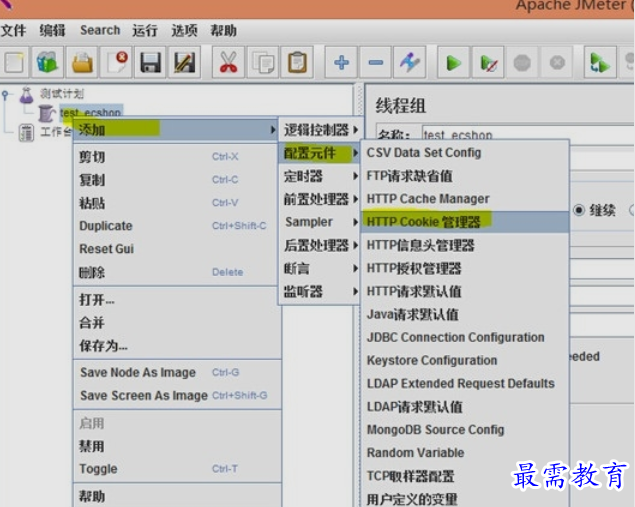The image size is (635, 507).
Task: Click the Paste clipboard icon
Action: [297, 63]
